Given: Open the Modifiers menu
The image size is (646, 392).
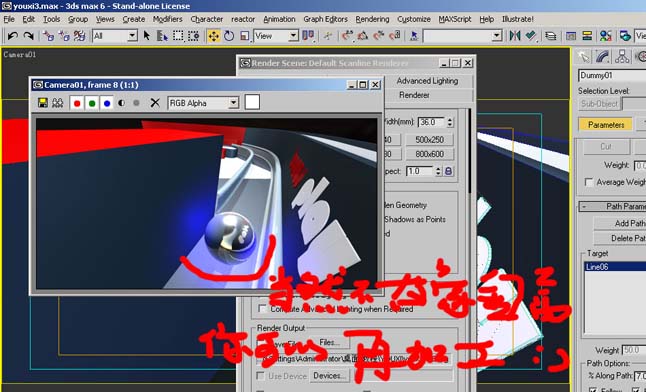Looking at the screenshot, I should tap(167, 19).
